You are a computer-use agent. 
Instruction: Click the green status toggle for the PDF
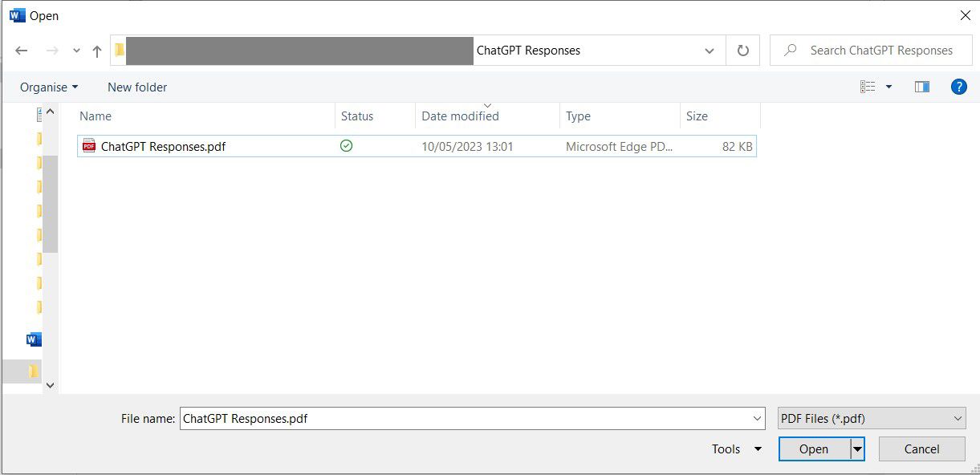346,146
